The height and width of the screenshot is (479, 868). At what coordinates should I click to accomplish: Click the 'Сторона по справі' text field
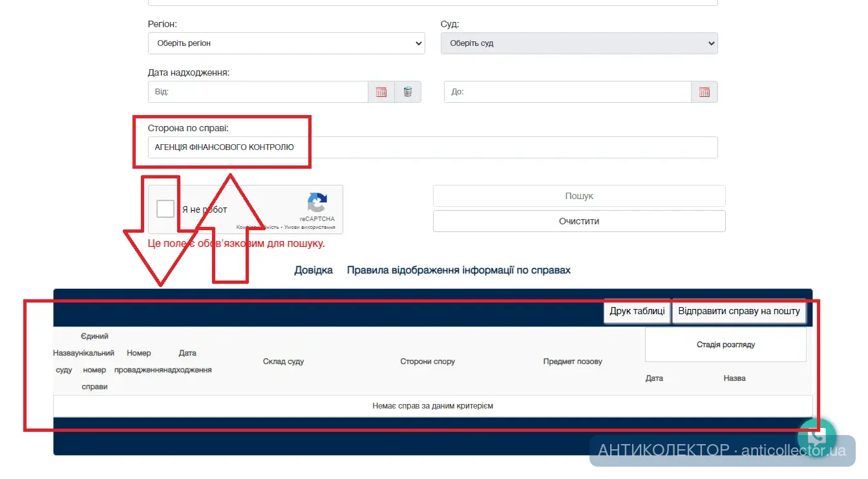(x=432, y=147)
